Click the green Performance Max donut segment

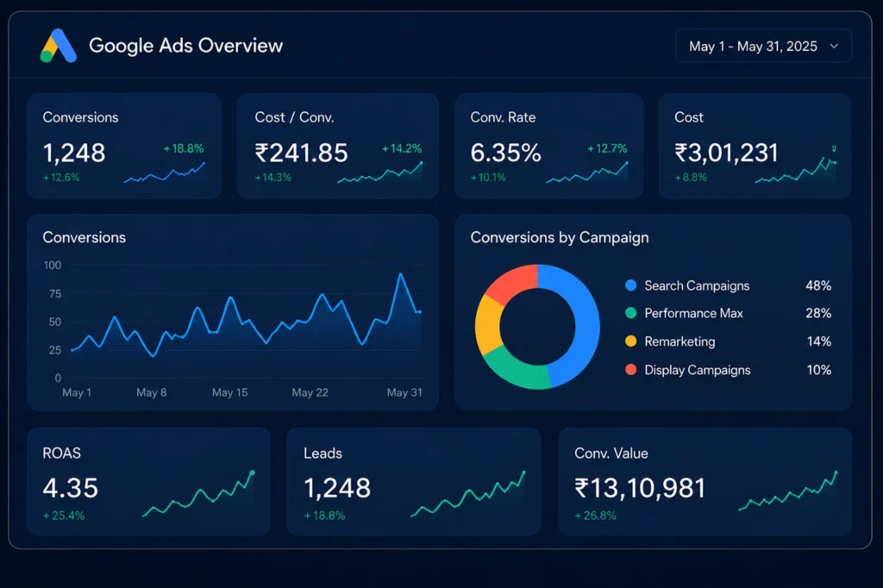click(x=516, y=372)
